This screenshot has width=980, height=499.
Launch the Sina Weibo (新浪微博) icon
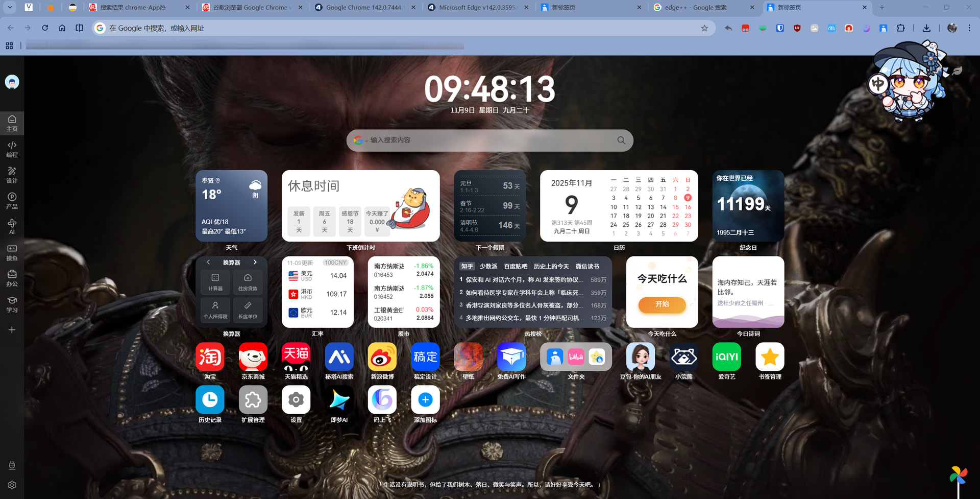pos(382,357)
